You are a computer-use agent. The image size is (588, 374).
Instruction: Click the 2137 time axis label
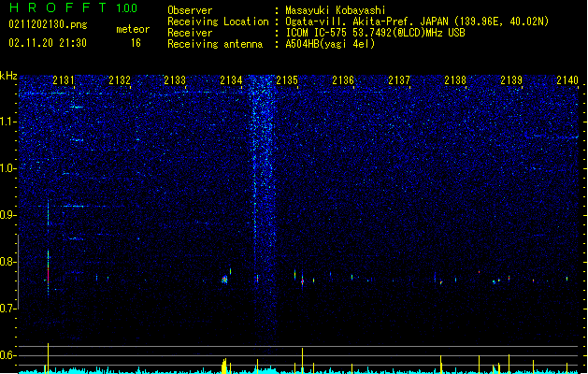pyautogui.click(x=399, y=79)
